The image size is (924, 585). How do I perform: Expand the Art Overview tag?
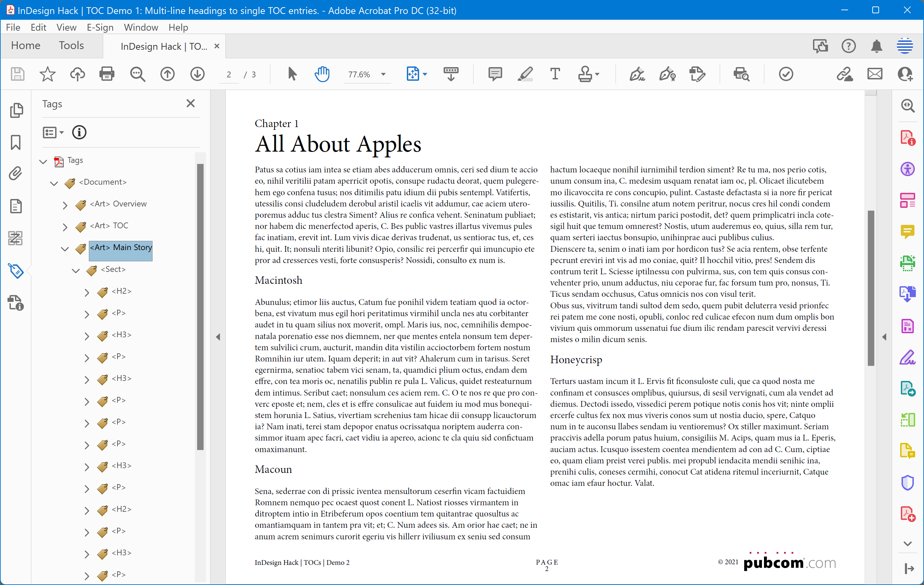[x=65, y=205]
